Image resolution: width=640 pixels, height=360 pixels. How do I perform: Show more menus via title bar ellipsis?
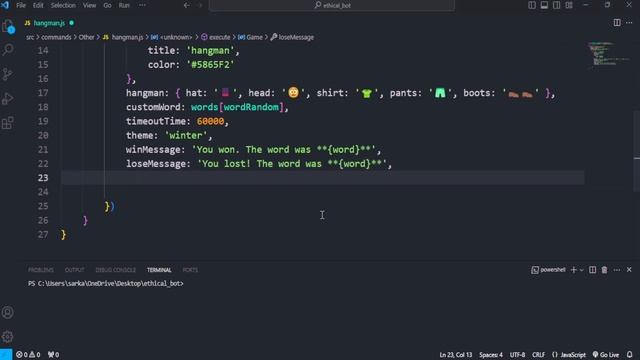pyautogui.click(x=142, y=5)
